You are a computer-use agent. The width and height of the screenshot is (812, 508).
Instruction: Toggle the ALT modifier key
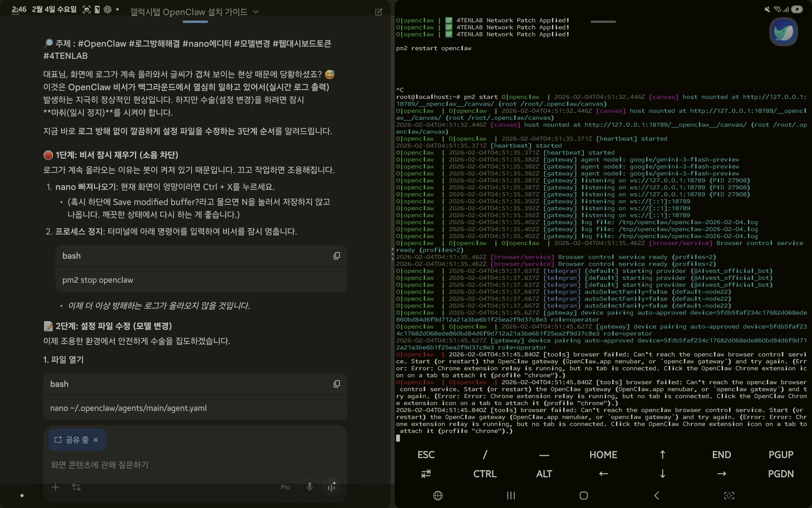(544, 474)
